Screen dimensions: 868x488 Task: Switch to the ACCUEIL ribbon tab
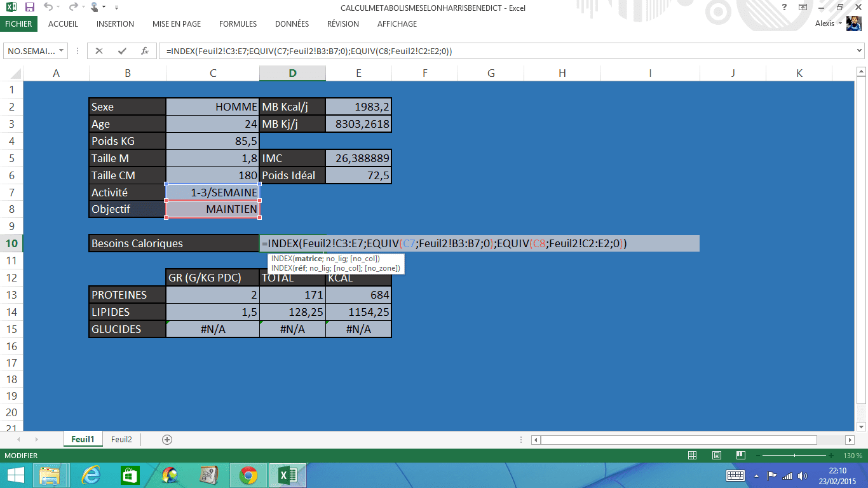(x=64, y=24)
